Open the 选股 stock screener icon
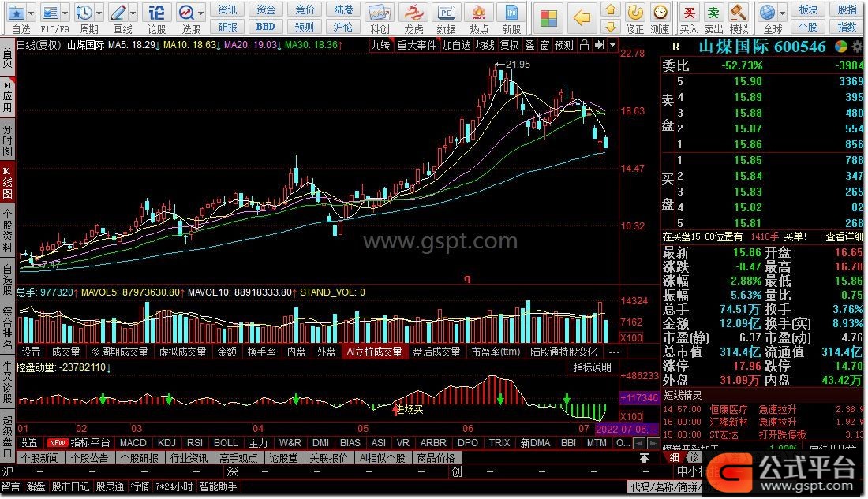868x499 pixels. click(x=186, y=12)
